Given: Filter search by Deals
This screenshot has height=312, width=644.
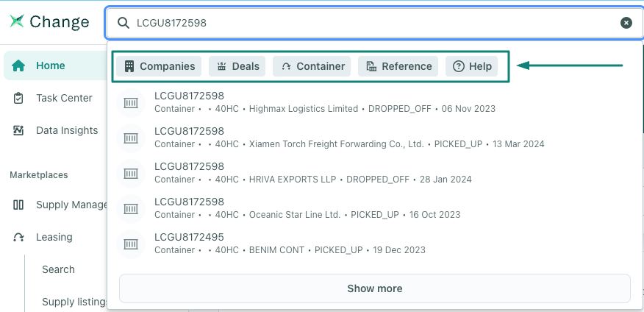Looking at the screenshot, I should coord(237,66).
